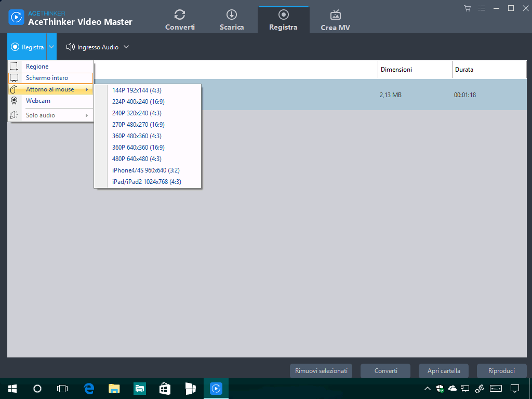The image size is (532, 399).
Task: Open the touch keyboard tray icon
Action: (496, 389)
